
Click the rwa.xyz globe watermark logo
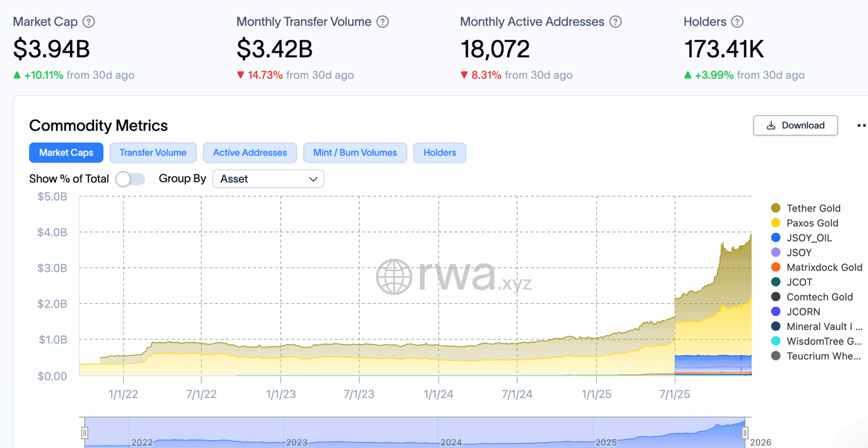[x=394, y=277]
